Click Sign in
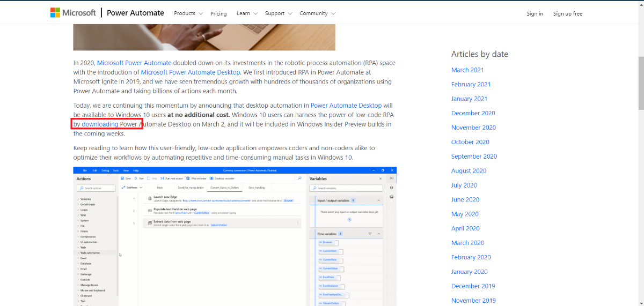644x306 pixels. click(535, 14)
